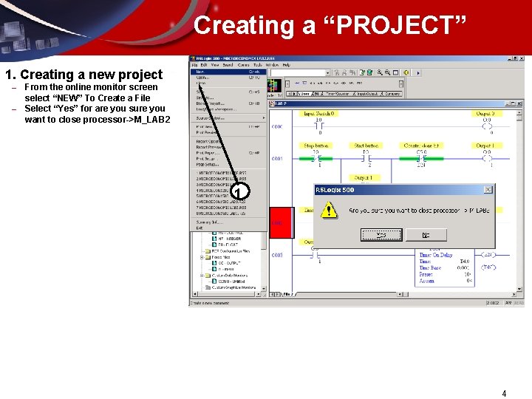Click the Zoom Out magnifier icon
Image resolution: width=532 pixels, height=399 pixels.
[x=387, y=72]
